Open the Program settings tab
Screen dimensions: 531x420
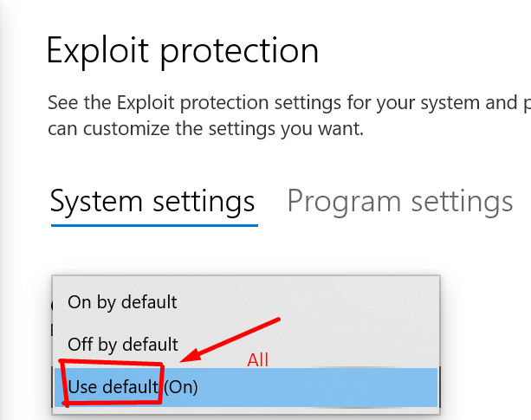(399, 202)
